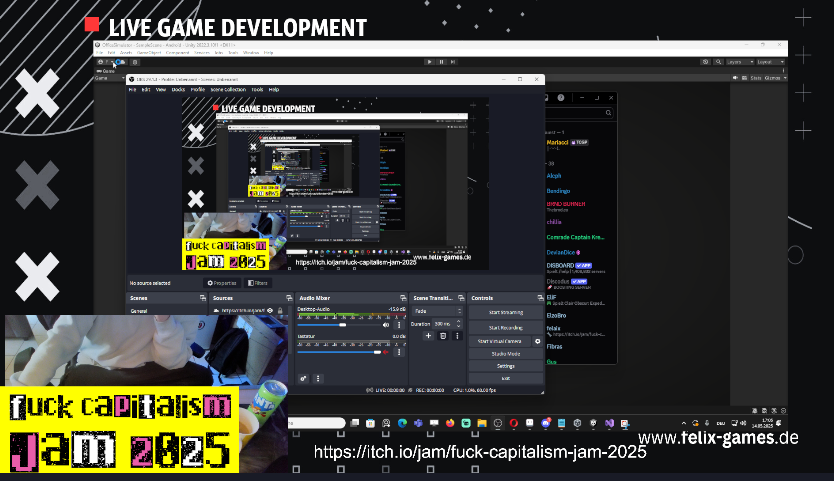Click OBS source Filters button
Screen dimensions: 834x481
[x=258, y=283]
